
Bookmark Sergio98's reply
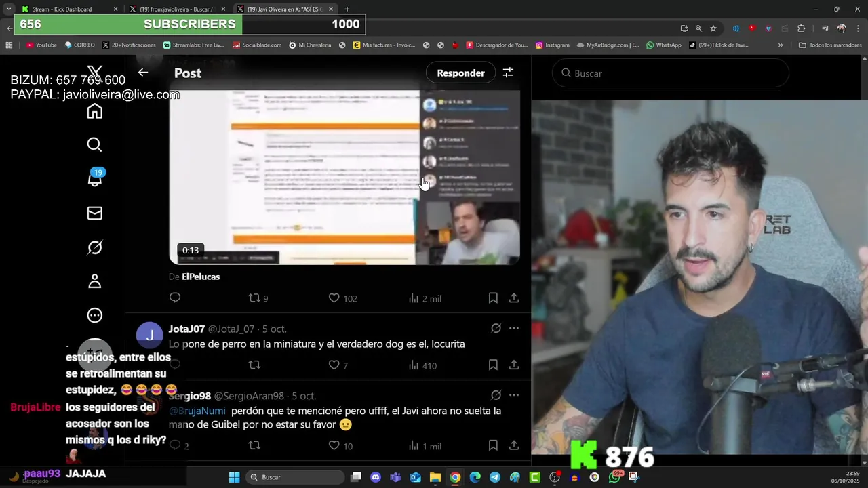pyautogui.click(x=493, y=445)
